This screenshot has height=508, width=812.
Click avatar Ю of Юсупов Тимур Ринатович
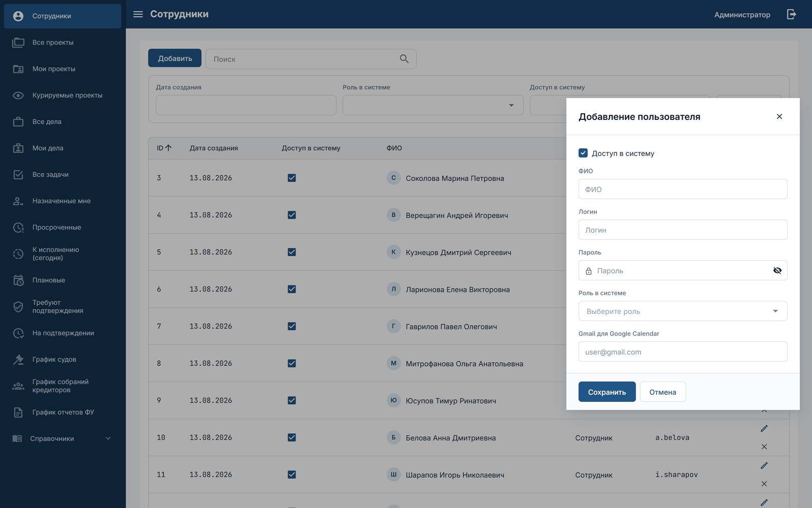393,400
